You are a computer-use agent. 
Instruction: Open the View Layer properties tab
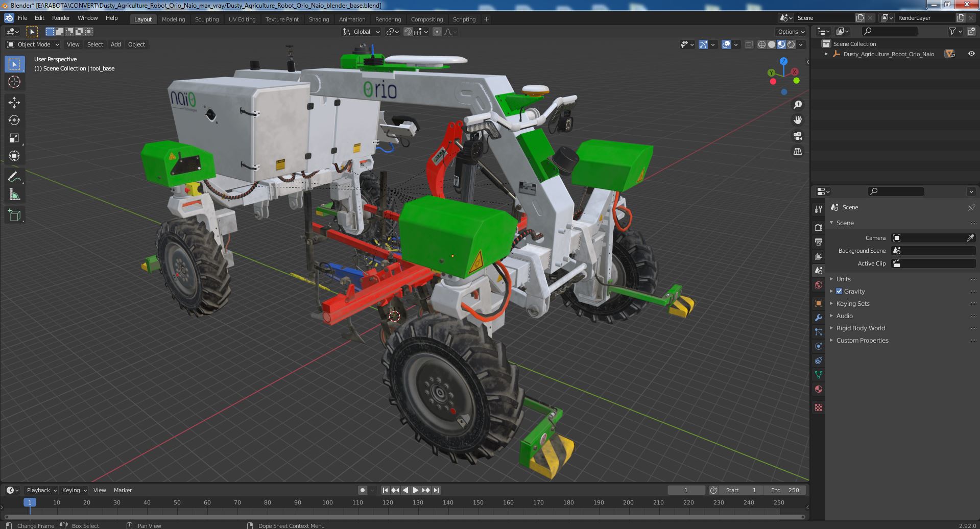pos(819,256)
